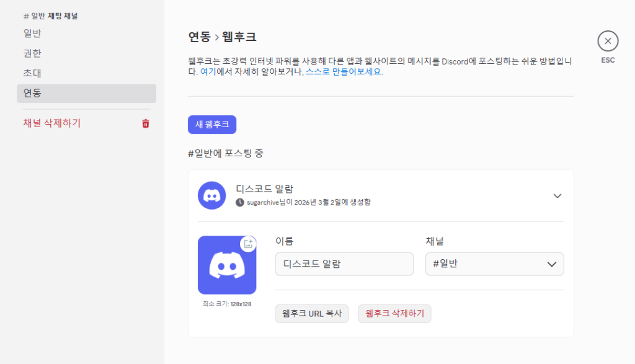Follow the 스스로 만들어보세요 link
This screenshot has width=635, height=364.
(x=344, y=72)
